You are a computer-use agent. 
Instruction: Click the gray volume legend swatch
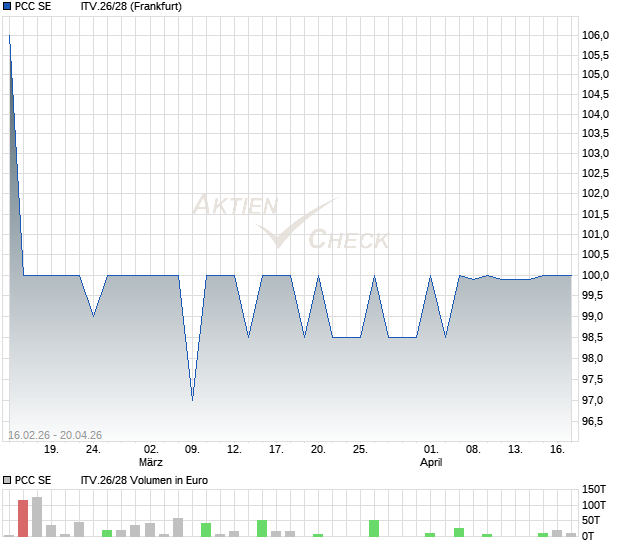click(7, 480)
